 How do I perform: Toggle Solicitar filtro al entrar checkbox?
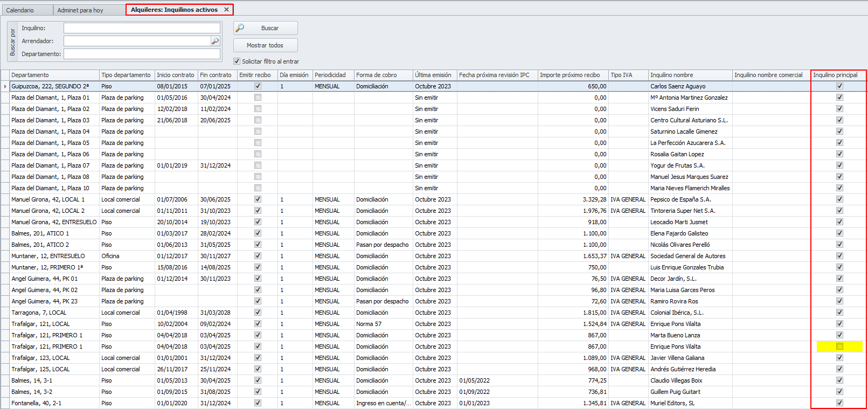pyautogui.click(x=237, y=61)
